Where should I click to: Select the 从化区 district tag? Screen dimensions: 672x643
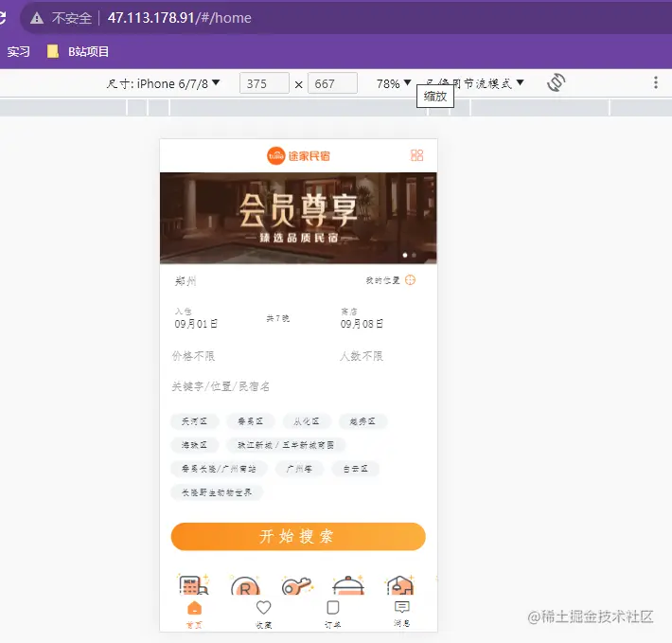307,421
